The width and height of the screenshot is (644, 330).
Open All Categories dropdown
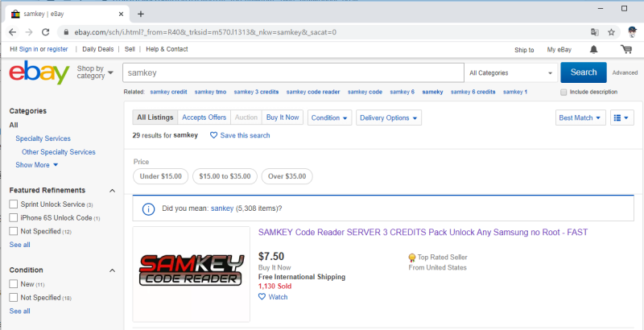pyautogui.click(x=510, y=73)
